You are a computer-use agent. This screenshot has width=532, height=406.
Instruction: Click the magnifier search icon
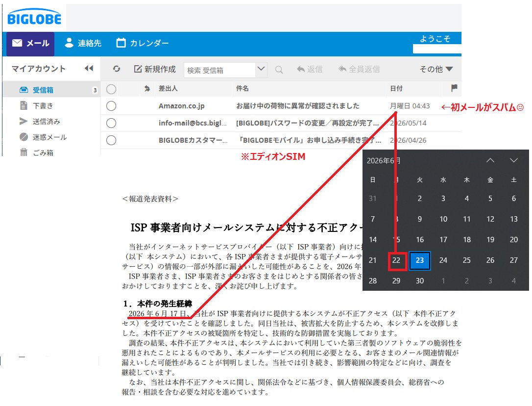[x=279, y=70]
